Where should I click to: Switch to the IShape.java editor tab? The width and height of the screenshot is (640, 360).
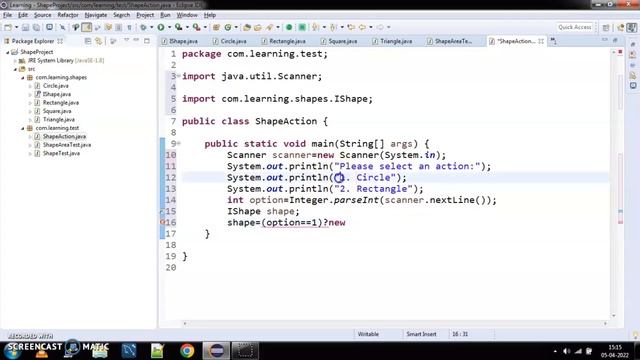[180, 41]
